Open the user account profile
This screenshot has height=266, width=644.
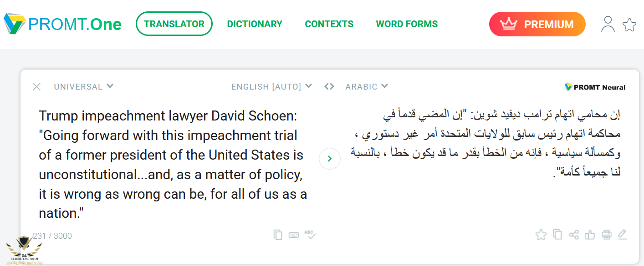(608, 24)
